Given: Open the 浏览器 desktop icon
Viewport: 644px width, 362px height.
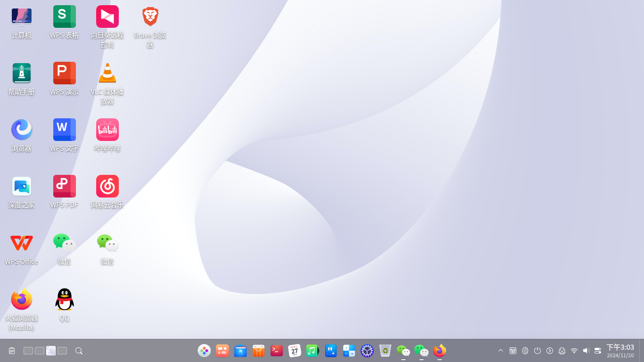Looking at the screenshot, I should pyautogui.click(x=22, y=130).
